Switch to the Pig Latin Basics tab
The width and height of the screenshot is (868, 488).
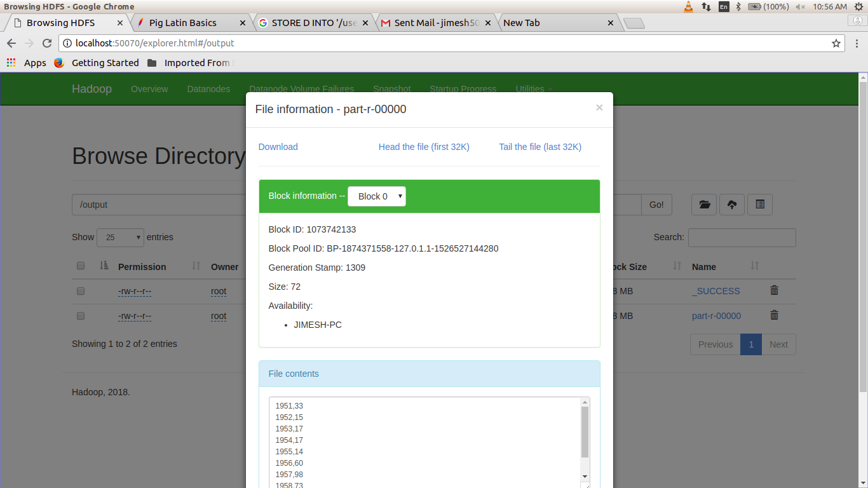point(189,23)
